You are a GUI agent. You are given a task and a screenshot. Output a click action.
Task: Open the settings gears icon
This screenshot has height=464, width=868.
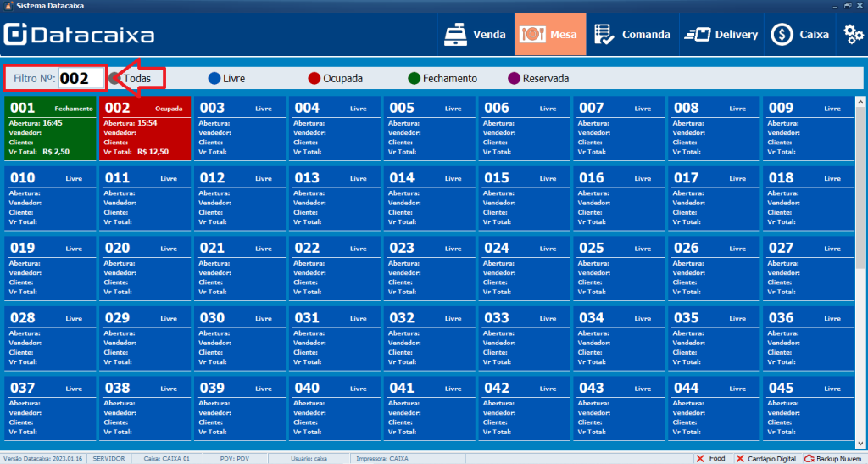[853, 35]
